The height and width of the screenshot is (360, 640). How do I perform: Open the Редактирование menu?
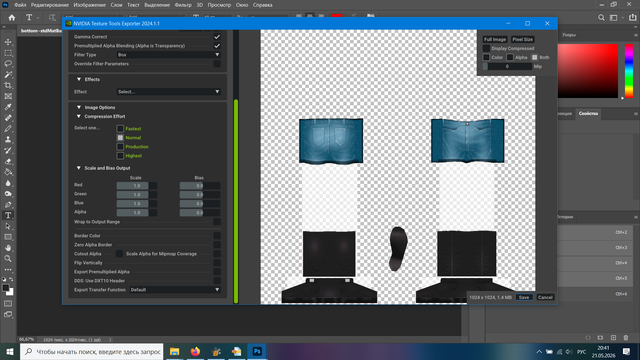click(50, 5)
